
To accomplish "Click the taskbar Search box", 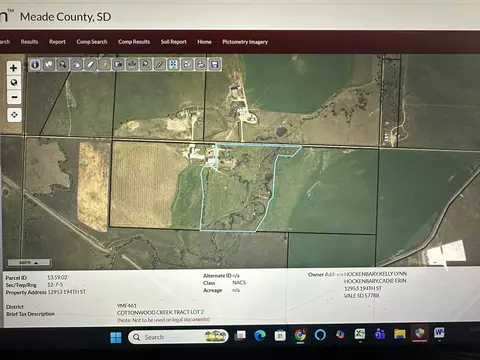I will (178, 337).
